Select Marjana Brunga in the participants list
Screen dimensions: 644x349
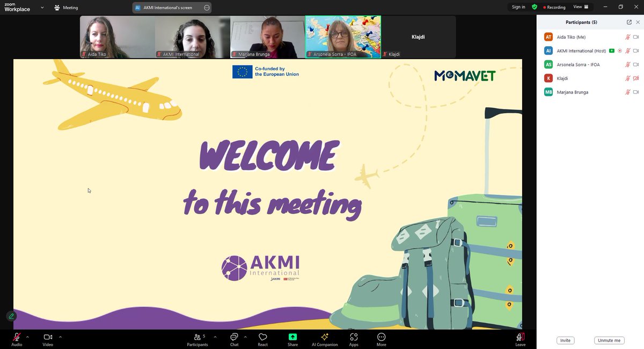(590, 92)
